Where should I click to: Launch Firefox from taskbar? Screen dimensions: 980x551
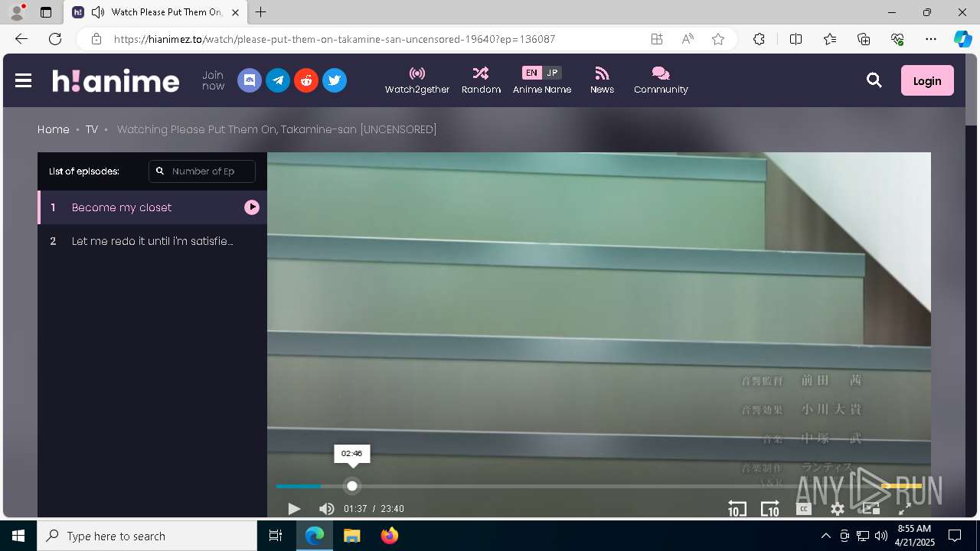389,536
